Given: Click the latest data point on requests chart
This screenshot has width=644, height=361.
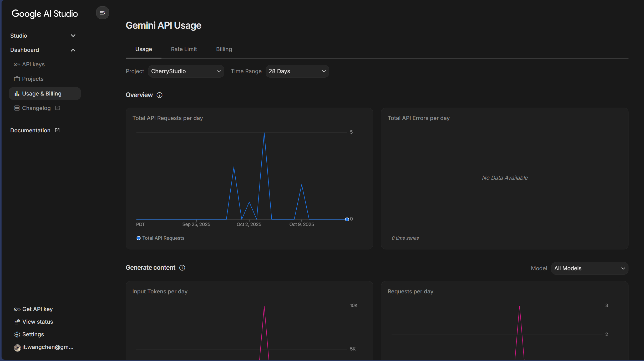Looking at the screenshot, I should coord(347,219).
